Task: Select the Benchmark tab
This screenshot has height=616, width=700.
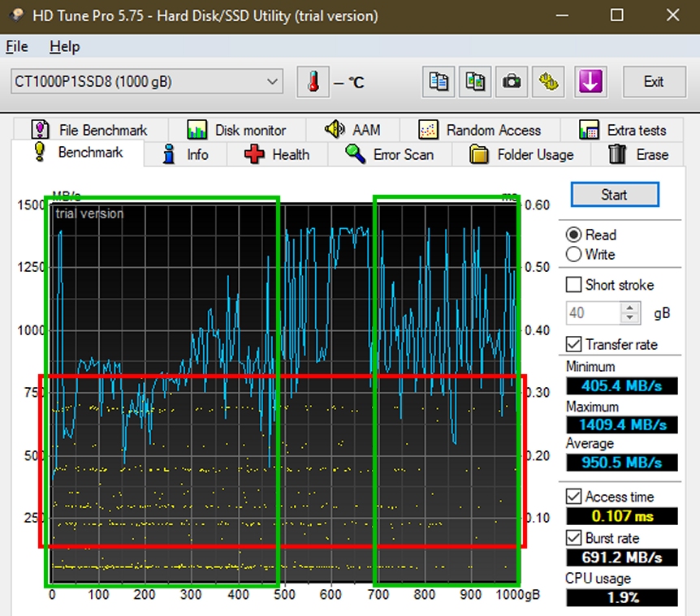Action: (x=78, y=153)
